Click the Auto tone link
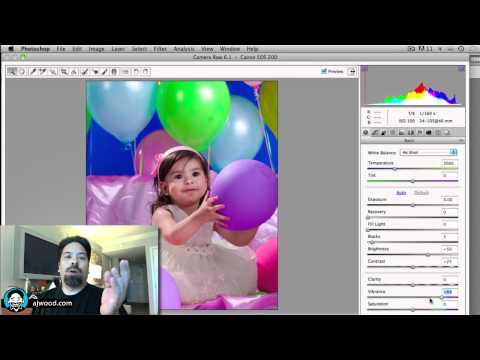Screen dimensions: 480x360 [x=401, y=193]
